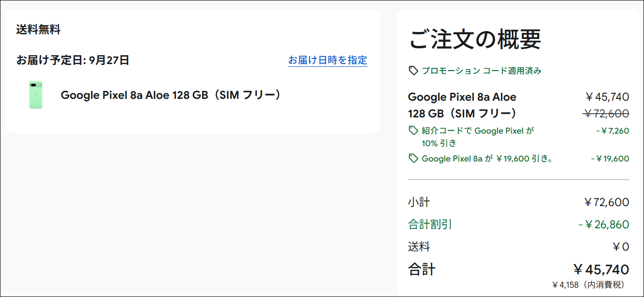Click the bold ¥45,740 total amount
The height and width of the screenshot is (297, 644).
[601, 269]
